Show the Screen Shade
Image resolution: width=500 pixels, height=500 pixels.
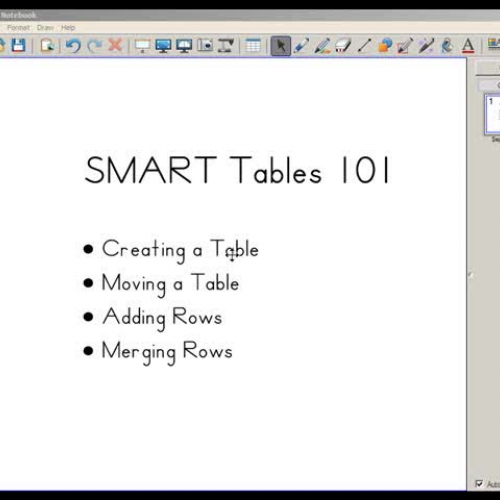click(142, 45)
